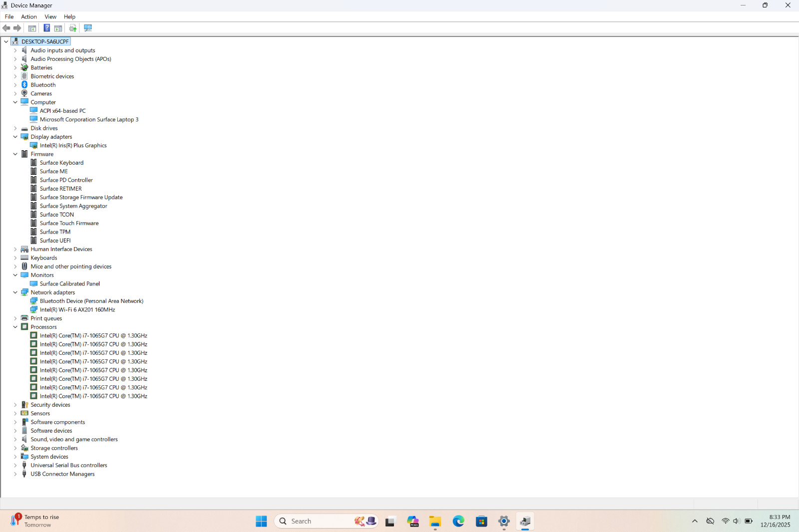Select Surface Storage Firmware Update entry
This screenshot has height=532, width=799.
point(81,197)
